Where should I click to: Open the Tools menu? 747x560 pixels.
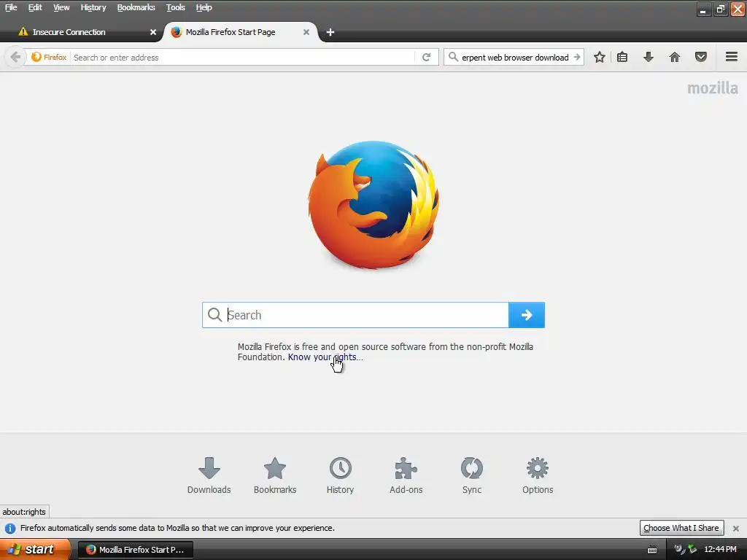176,7
